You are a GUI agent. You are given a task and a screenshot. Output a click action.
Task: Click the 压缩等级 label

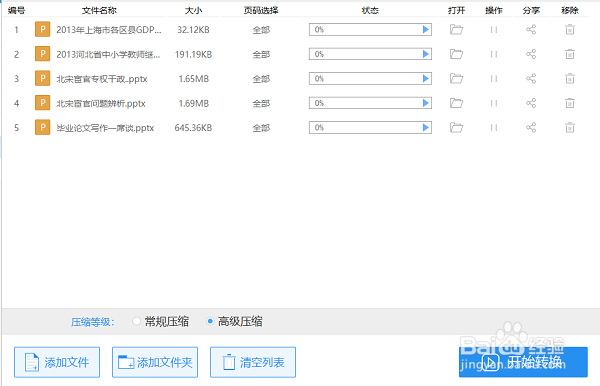click(93, 322)
